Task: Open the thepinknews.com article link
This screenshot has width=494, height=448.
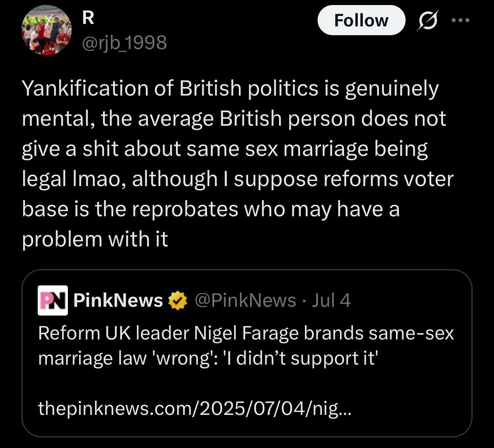Action: coord(194,408)
